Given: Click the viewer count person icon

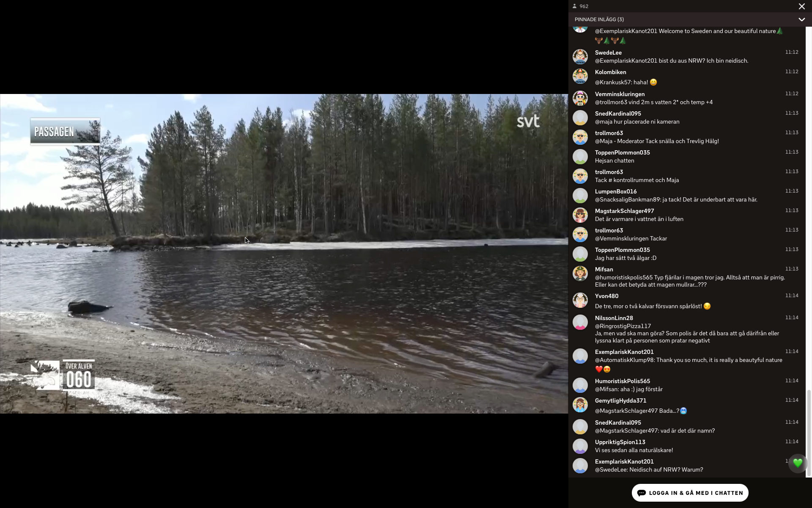Looking at the screenshot, I should pos(575,6).
